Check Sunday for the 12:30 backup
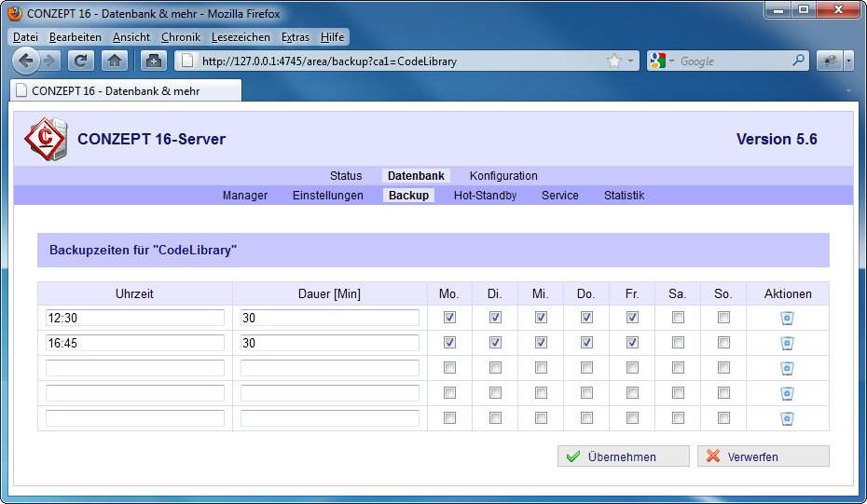 pyautogui.click(x=723, y=318)
